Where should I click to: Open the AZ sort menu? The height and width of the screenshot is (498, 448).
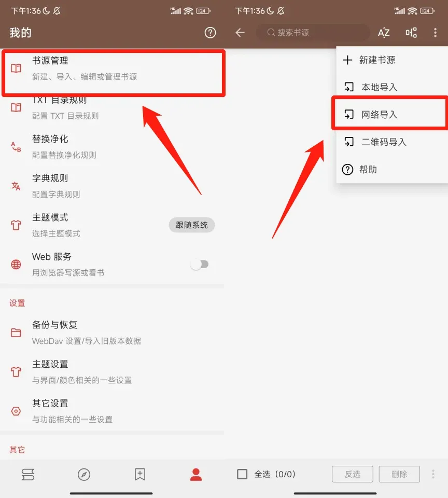click(384, 33)
